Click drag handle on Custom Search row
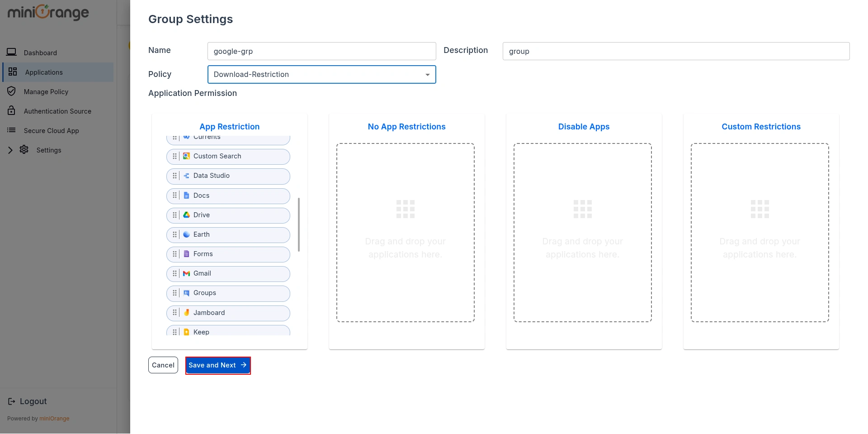868x434 pixels. click(x=175, y=156)
